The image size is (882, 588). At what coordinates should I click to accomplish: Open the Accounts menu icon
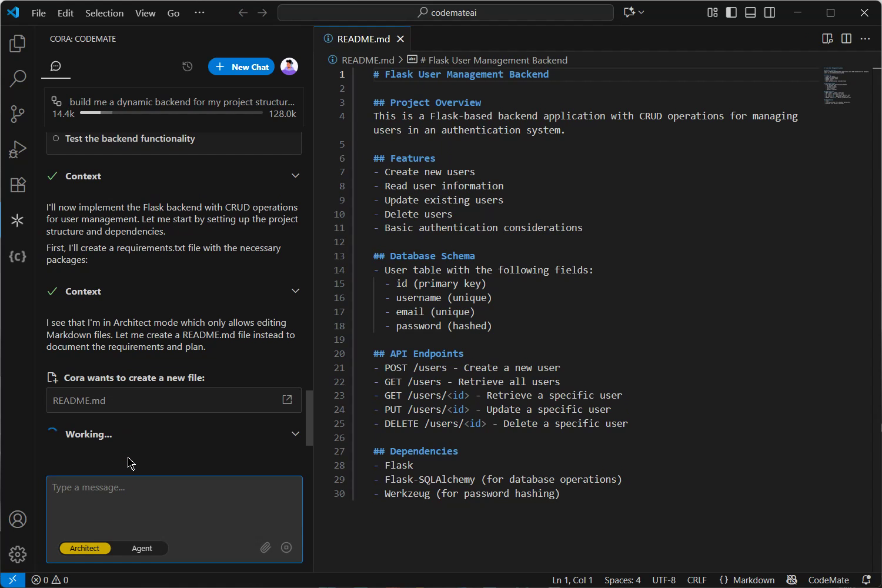(x=18, y=519)
